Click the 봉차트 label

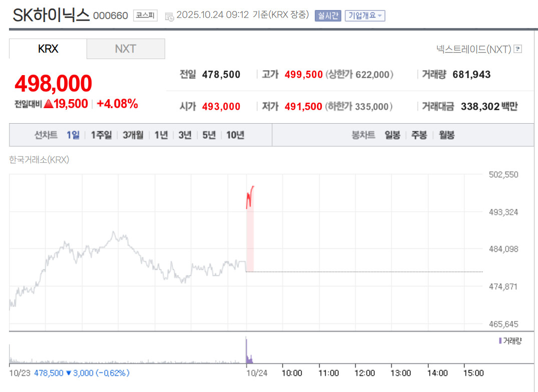pos(363,135)
